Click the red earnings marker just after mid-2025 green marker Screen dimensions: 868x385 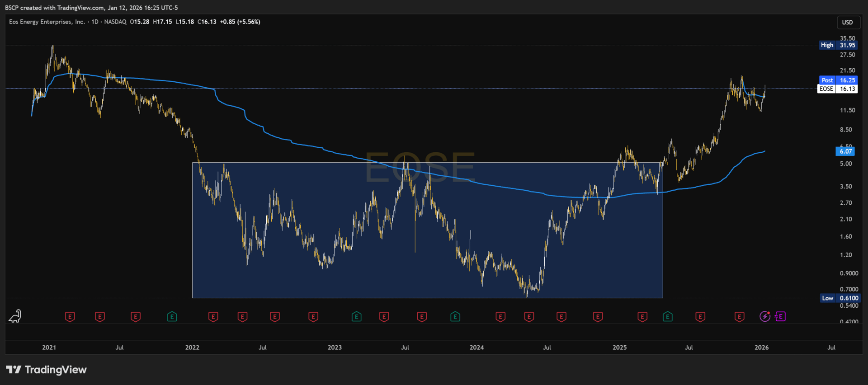coord(700,317)
